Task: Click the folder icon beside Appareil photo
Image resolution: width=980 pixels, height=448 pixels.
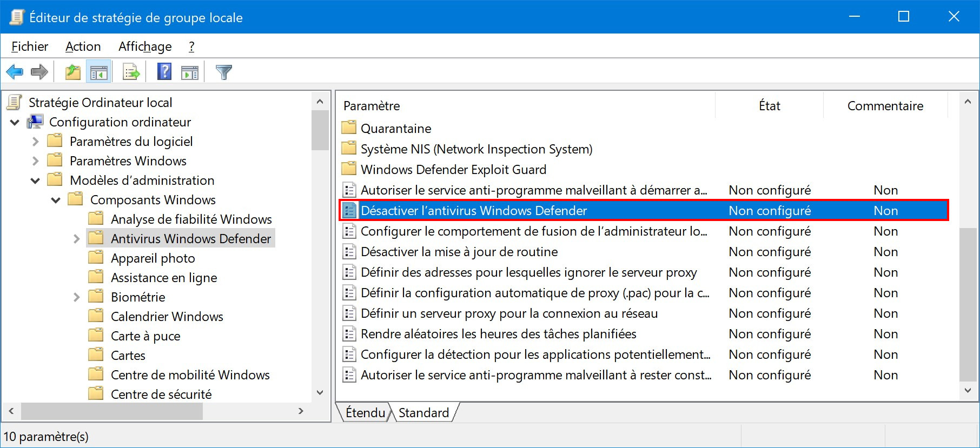Action: click(96, 257)
